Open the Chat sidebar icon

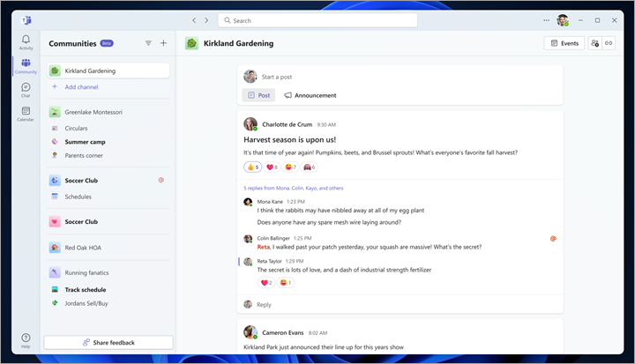[26, 90]
